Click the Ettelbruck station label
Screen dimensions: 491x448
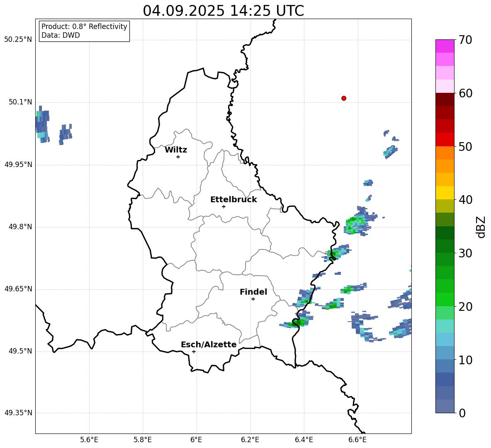[233, 200]
